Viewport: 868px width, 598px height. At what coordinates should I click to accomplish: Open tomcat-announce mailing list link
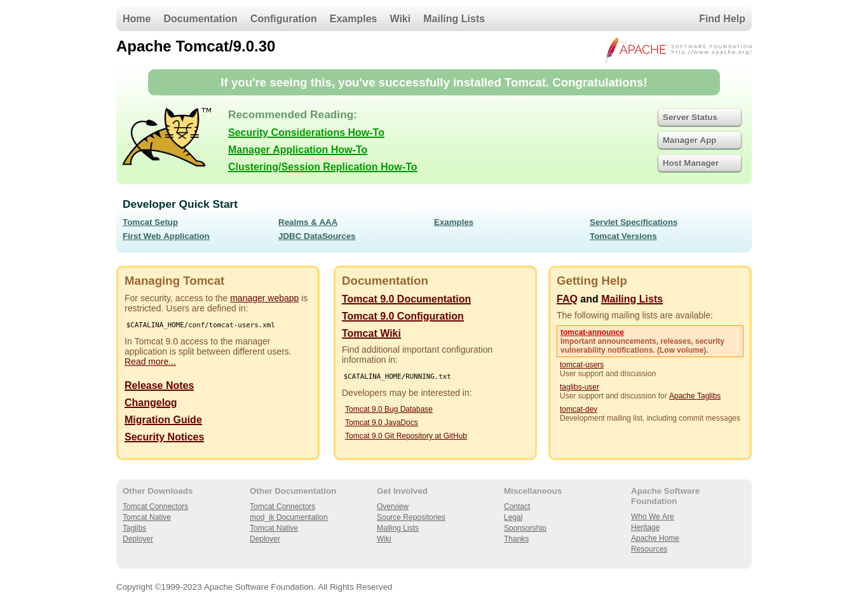(592, 332)
